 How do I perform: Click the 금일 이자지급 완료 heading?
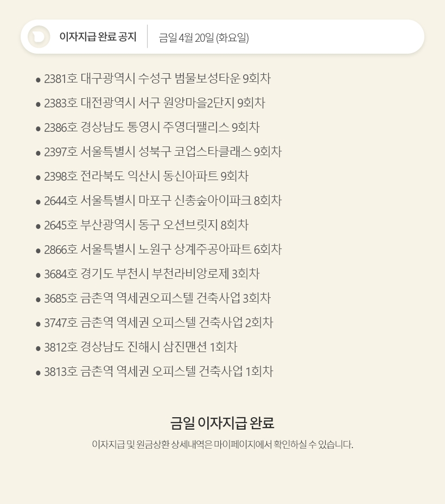pyautogui.click(x=223, y=423)
